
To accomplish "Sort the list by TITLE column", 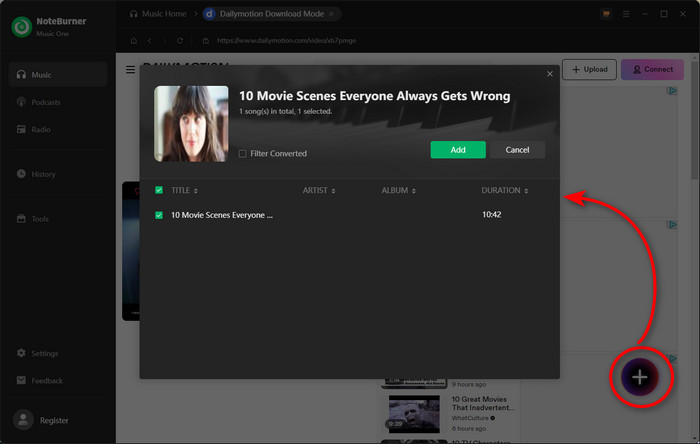I will [x=184, y=191].
